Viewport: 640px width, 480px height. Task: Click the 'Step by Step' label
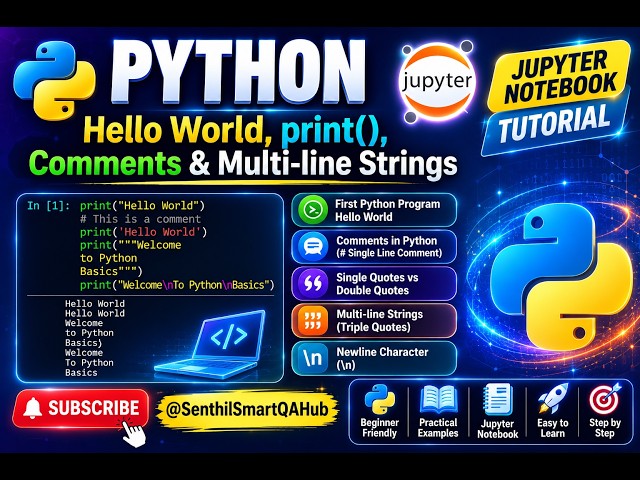coord(605,428)
